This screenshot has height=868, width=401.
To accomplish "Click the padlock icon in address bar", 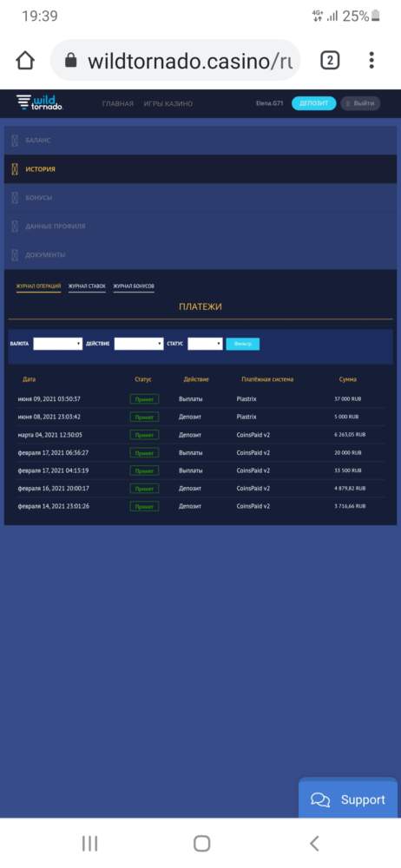I will [x=70, y=60].
